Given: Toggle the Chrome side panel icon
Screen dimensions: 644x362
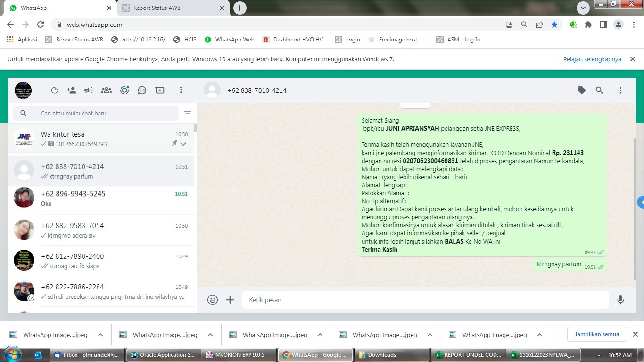Looking at the screenshot, I should [603, 25].
